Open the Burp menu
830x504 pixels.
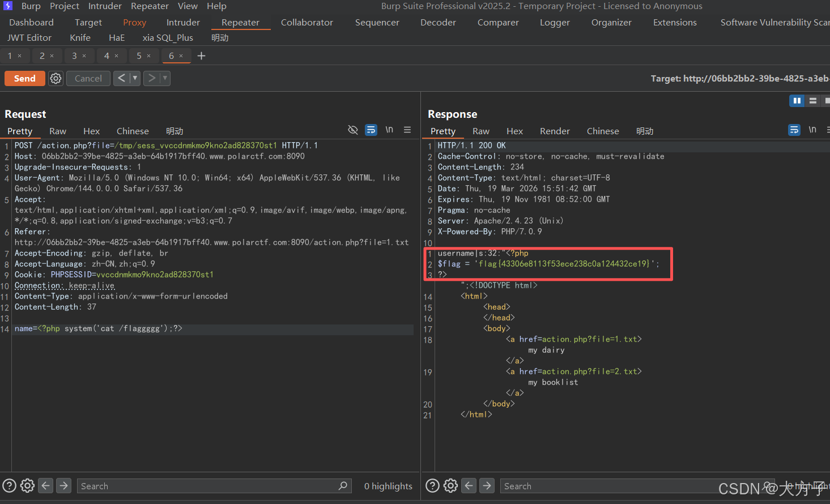(x=31, y=6)
